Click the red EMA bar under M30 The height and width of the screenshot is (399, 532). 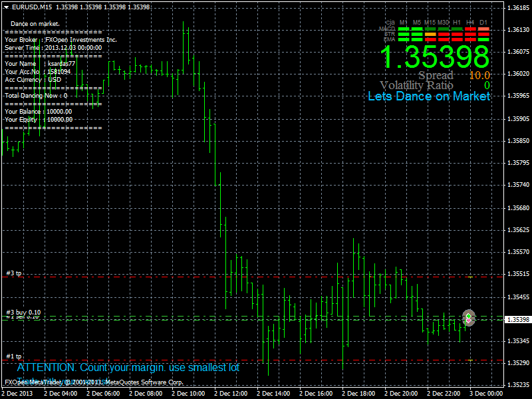coord(444,39)
